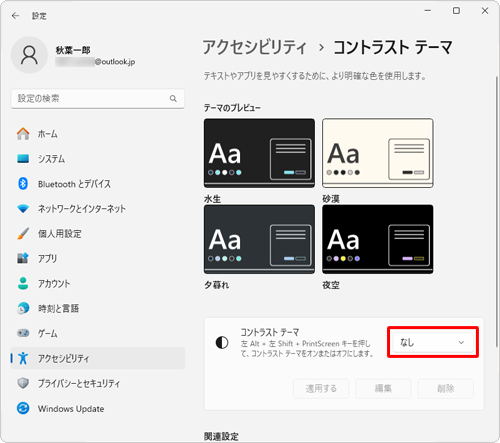
Task: Go back with the arrow icon
Action: pyautogui.click(x=15, y=16)
